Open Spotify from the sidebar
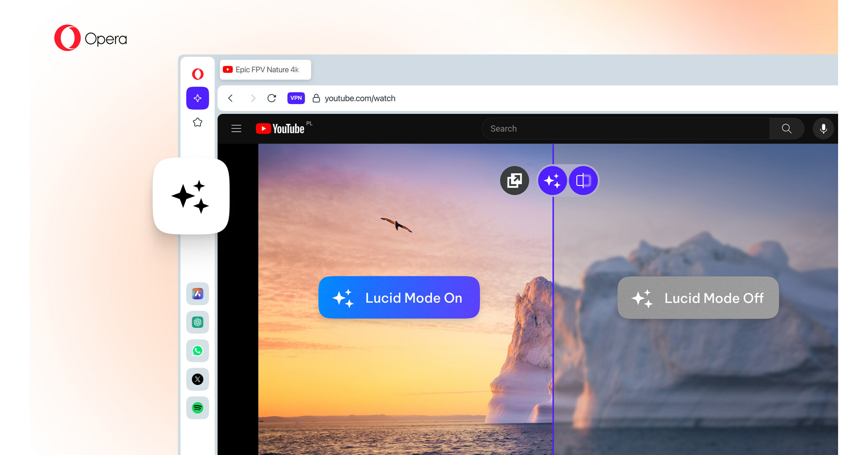This screenshot has height=455, width=868. pyautogui.click(x=197, y=408)
